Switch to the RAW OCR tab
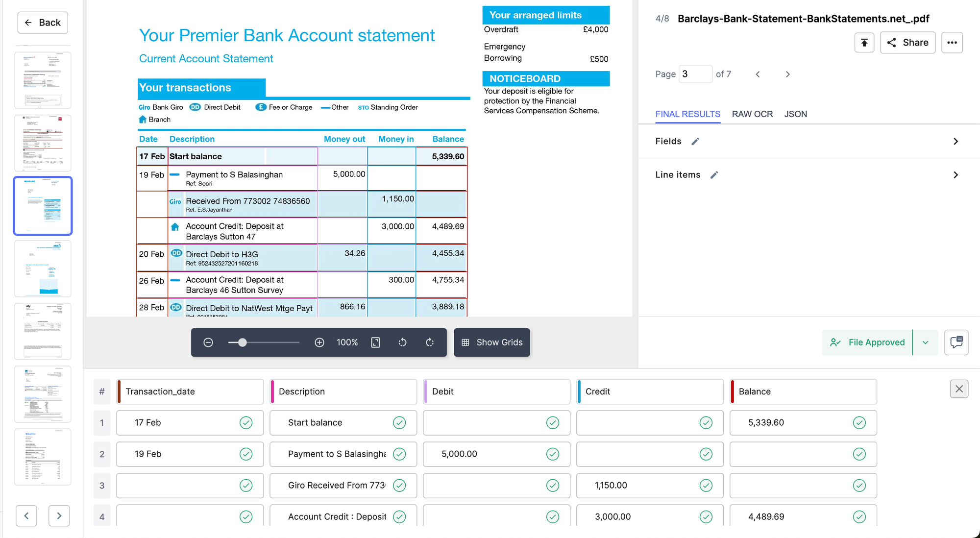 click(x=752, y=114)
